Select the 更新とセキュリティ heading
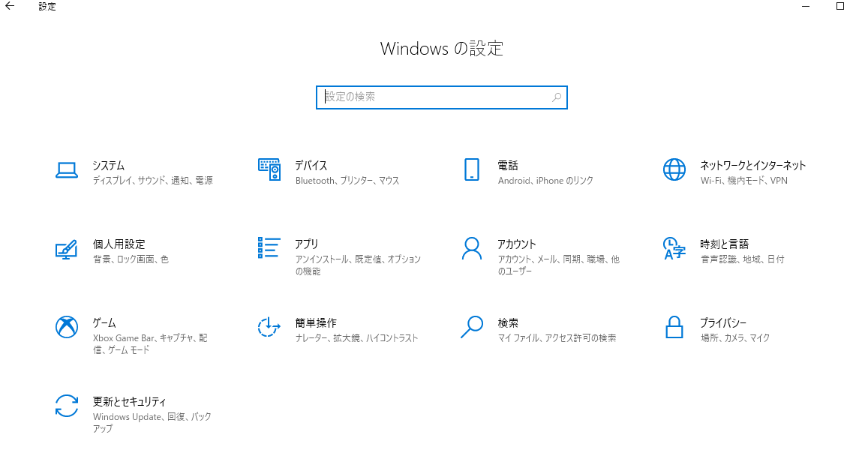 [129, 402]
